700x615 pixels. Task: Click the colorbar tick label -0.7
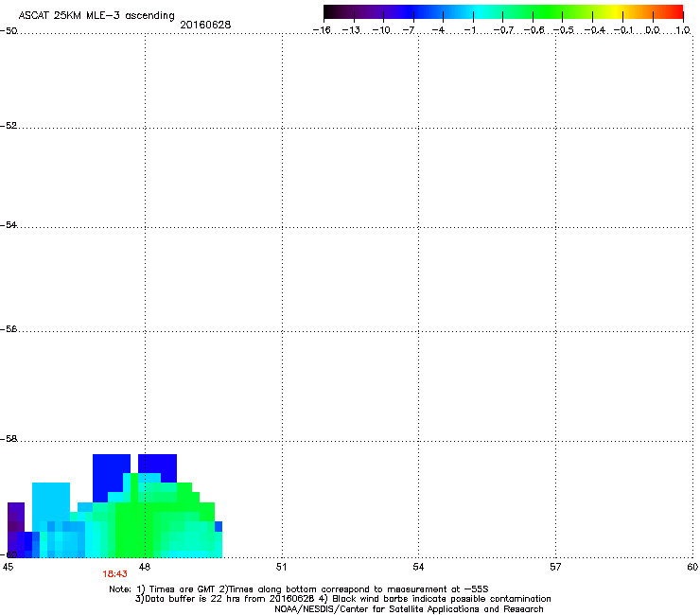[503, 30]
